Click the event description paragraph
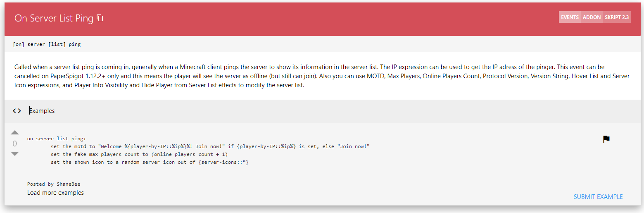This screenshot has height=213, width=644. (322, 77)
